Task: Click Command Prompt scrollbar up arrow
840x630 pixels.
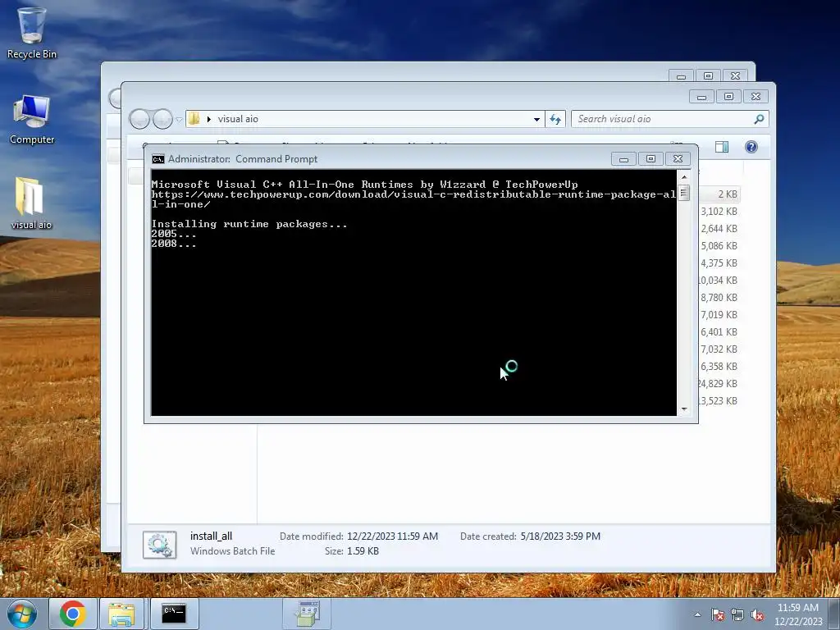Action: [684, 177]
